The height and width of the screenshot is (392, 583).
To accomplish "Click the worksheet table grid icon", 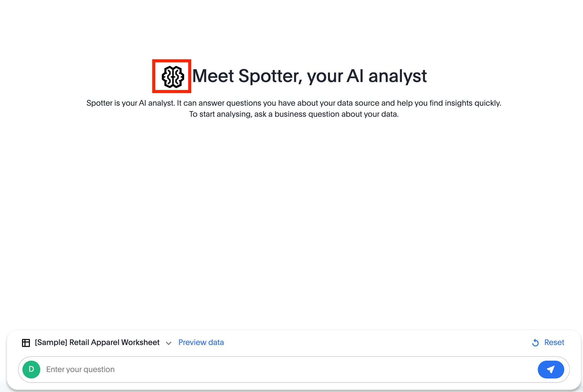I will point(26,343).
